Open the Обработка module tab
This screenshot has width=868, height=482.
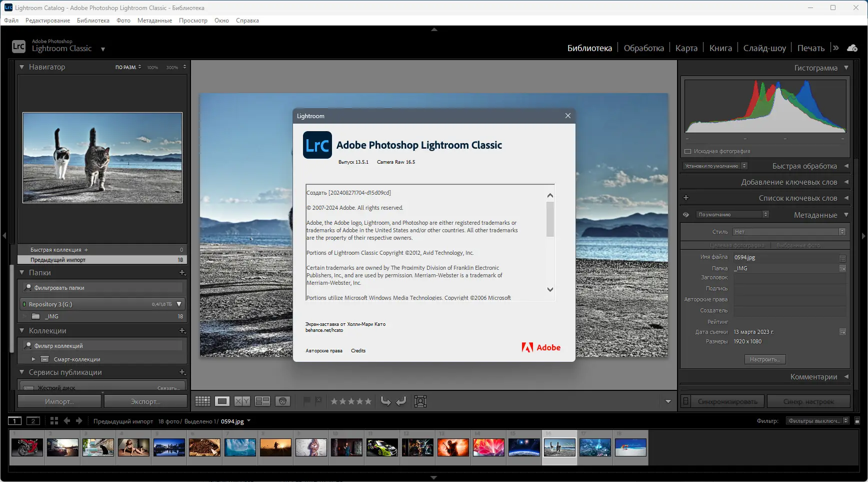[x=643, y=48]
